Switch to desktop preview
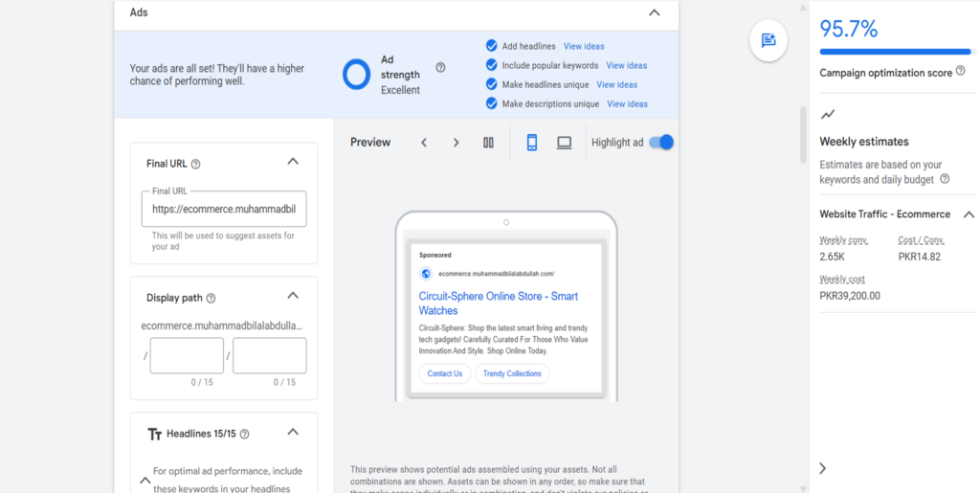This screenshot has height=493, width=980. [x=565, y=143]
